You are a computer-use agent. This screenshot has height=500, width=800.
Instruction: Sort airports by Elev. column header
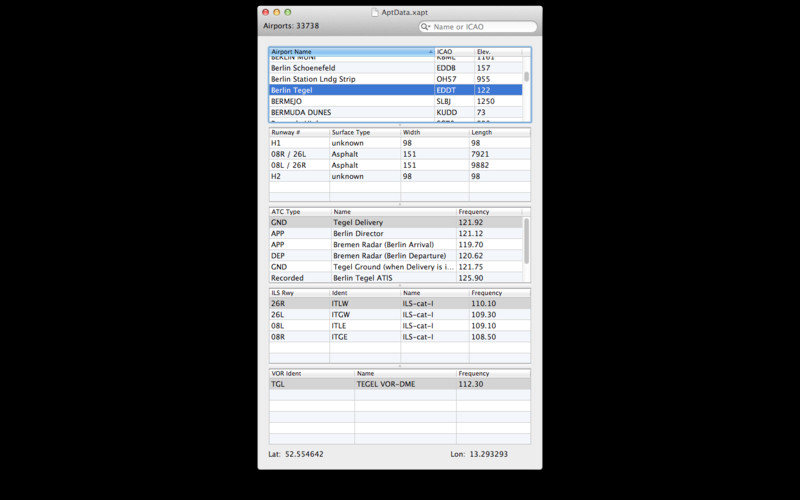point(498,52)
